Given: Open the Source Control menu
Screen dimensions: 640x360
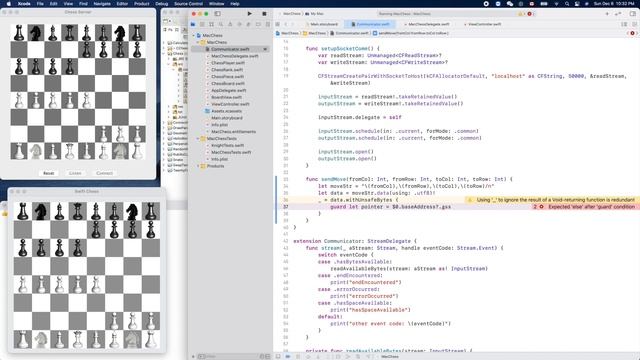Looking at the screenshot, I should pos(188,4).
